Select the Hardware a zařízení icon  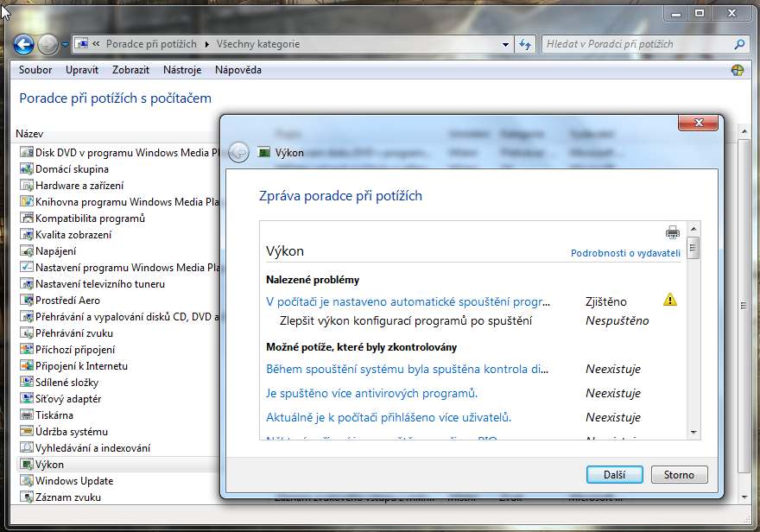point(27,186)
